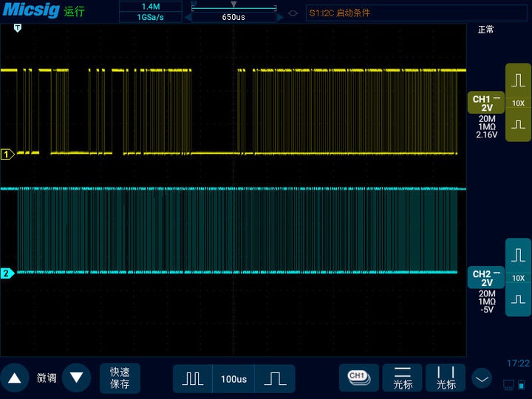Toggle the CH1 channel 2V label
Viewport: 532px width, 399px height.
(486, 103)
